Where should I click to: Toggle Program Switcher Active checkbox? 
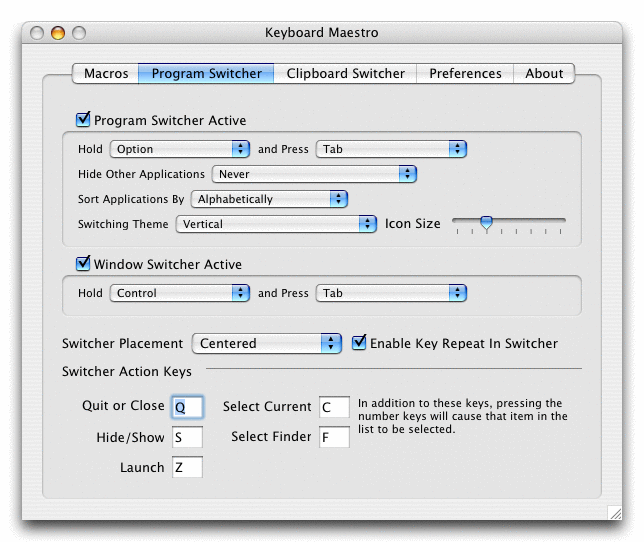[x=83, y=119]
